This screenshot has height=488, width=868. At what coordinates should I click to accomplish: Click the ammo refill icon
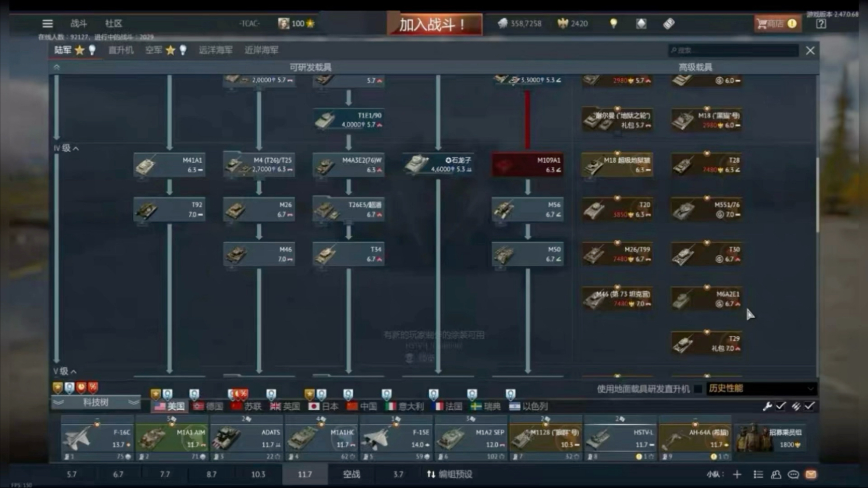(x=796, y=406)
